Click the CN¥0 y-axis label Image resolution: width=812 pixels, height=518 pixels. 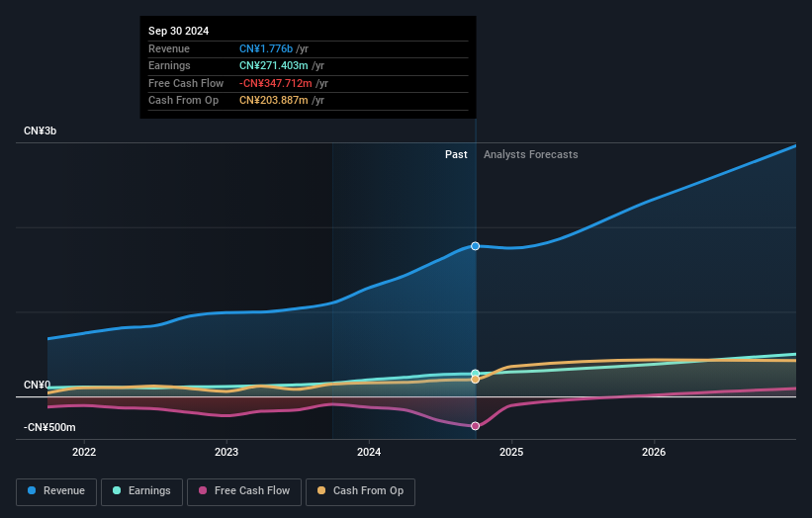pyautogui.click(x=37, y=385)
